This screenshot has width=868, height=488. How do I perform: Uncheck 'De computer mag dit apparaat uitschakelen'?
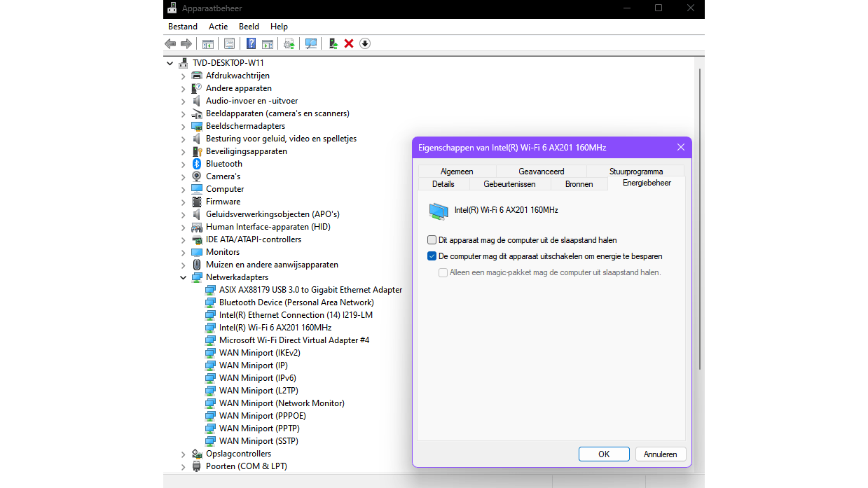[x=432, y=256]
